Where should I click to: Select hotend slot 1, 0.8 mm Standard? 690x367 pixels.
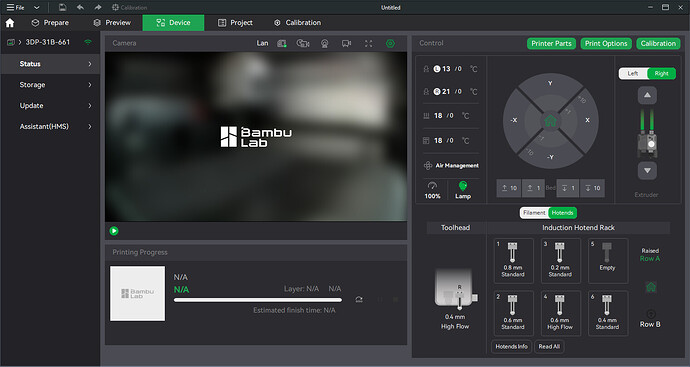click(x=513, y=261)
